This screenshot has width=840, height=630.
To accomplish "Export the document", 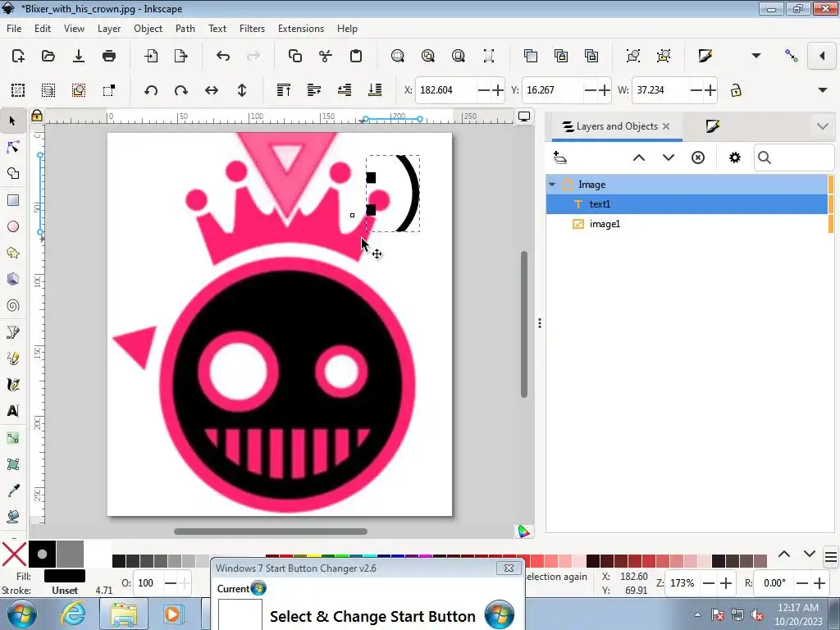I will (x=181, y=56).
